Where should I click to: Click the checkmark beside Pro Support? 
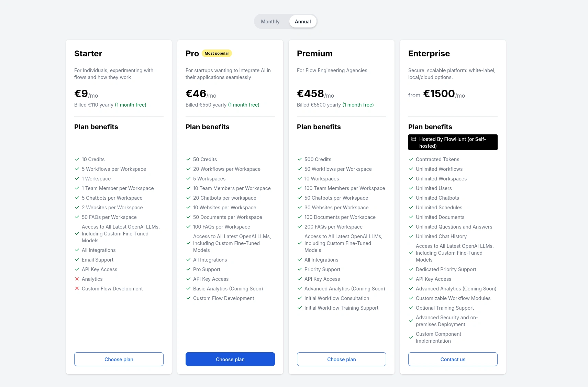[x=188, y=269]
